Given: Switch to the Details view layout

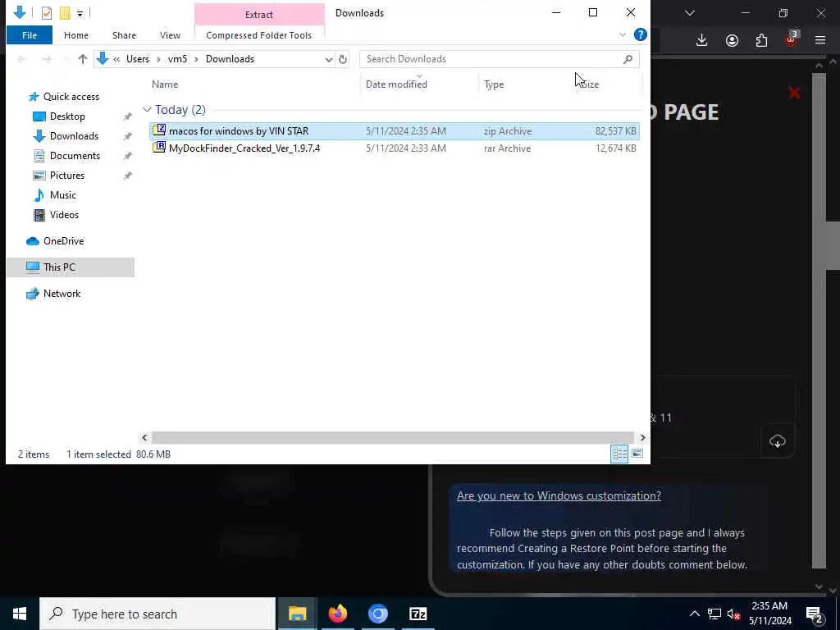Looking at the screenshot, I should coord(619,454).
